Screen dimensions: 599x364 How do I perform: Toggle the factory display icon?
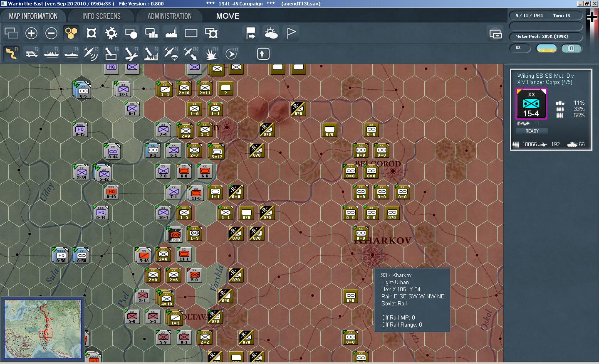(171, 33)
